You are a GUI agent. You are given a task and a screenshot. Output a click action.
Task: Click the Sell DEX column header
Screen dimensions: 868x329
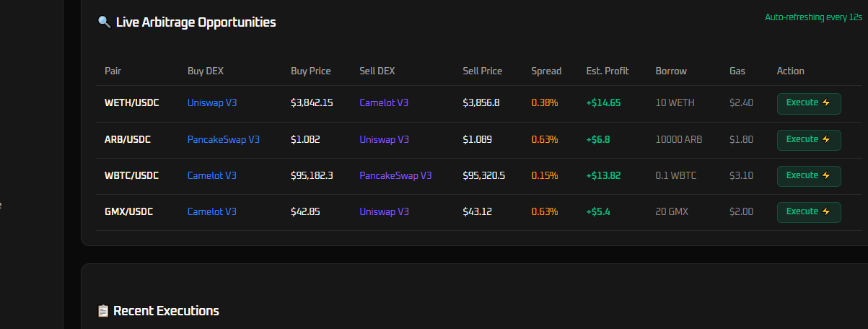click(x=377, y=71)
